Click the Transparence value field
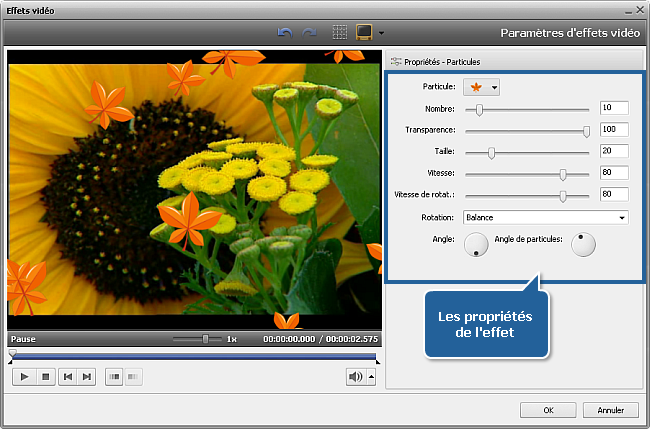 [613, 130]
